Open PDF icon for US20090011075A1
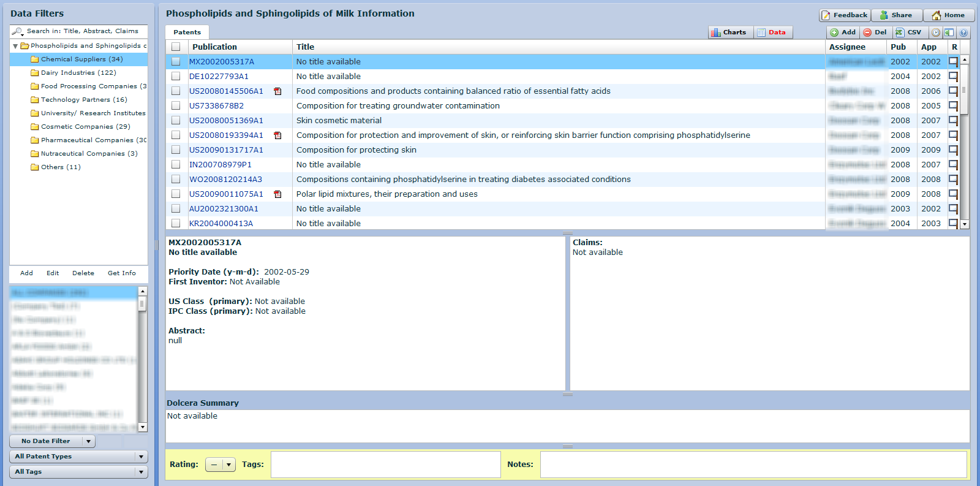The image size is (980, 486). click(277, 194)
